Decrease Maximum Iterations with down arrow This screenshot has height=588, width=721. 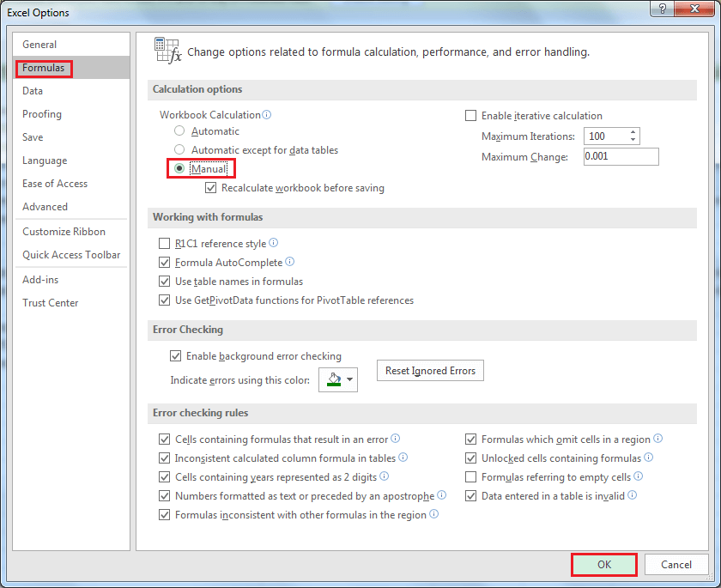[x=633, y=140]
